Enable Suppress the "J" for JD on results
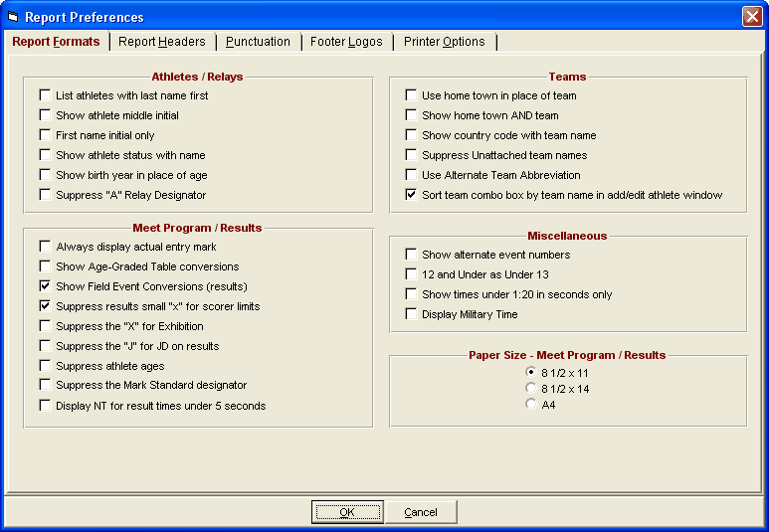Image resolution: width=769 pixels, height=532 pixels. [45, 346]
